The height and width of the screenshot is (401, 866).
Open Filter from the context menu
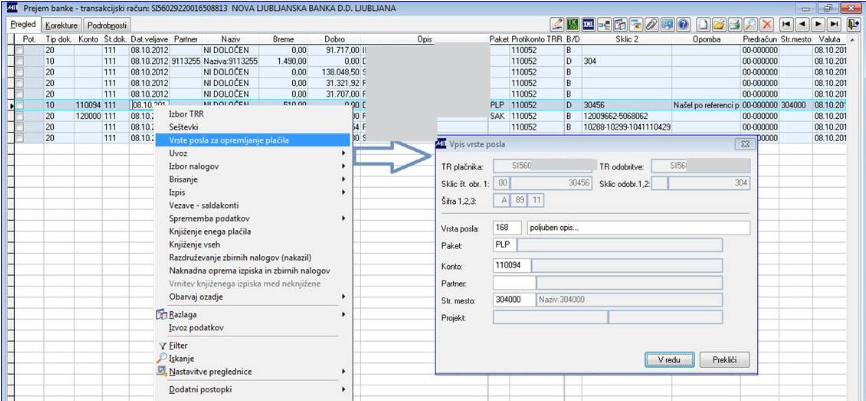[x=252, y=346]
